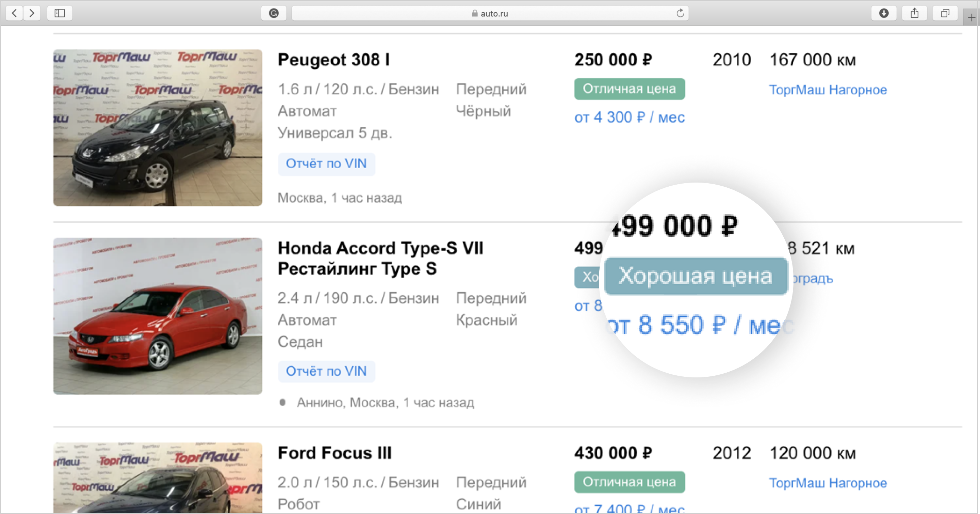
Task: Open Honda Accord Type-S VII listing
Action: pyautogui.click(x=380, y=259)
